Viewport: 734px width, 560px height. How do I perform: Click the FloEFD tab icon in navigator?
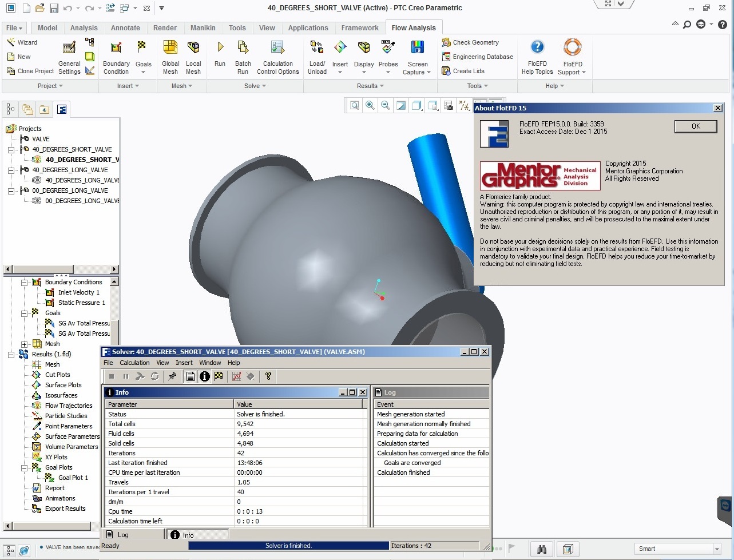pyautogui.click(x=61, y=109)
